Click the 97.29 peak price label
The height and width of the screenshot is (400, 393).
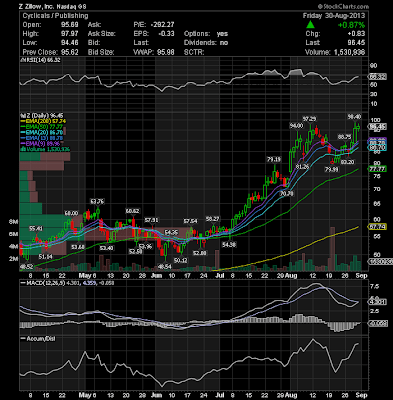[310, 119]
